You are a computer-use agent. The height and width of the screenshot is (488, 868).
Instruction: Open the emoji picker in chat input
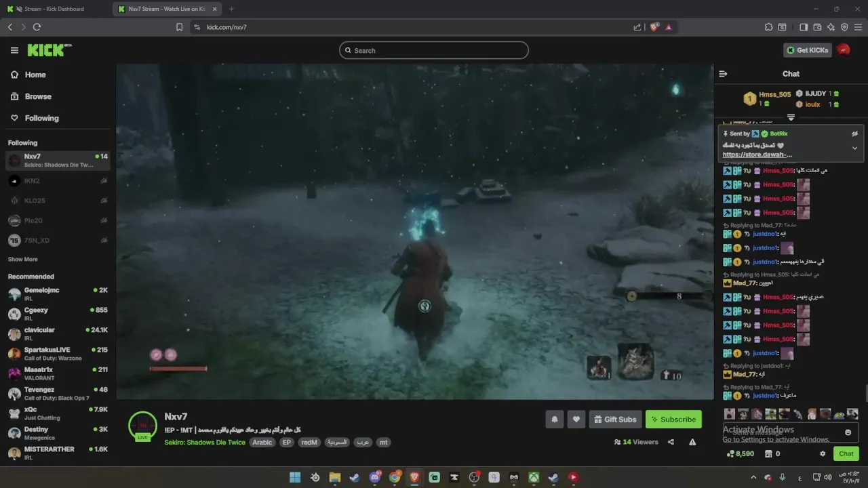point(848,432)
